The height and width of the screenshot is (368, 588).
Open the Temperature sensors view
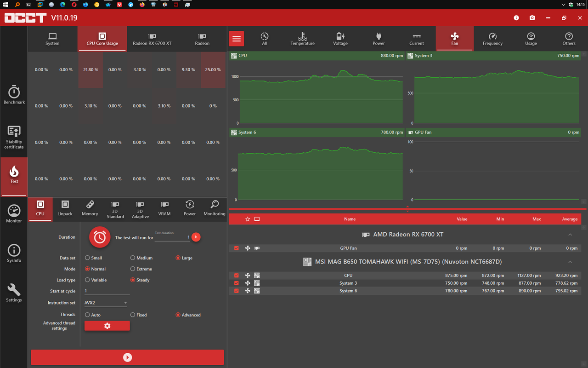click(302, 39)
